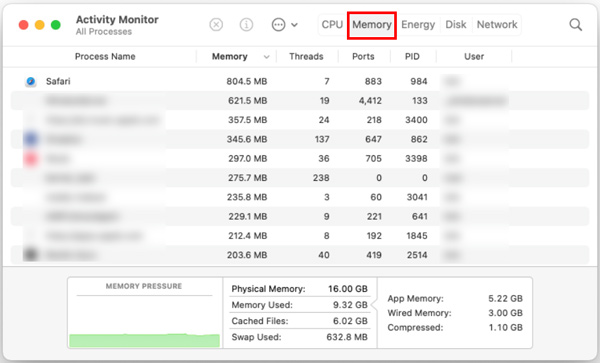Select the row using 297.0 MB
Image resolution: width=600 pixels, height=363 pixels.
pyautogui.click(x=300, y=158)
